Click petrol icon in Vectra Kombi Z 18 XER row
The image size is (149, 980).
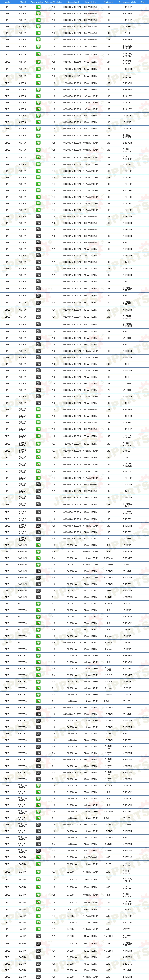click(38, 805)
